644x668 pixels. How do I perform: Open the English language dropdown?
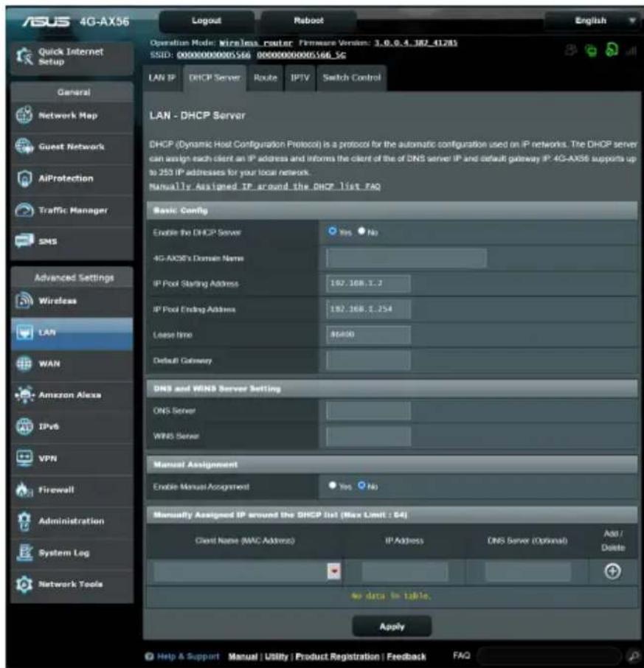pos(592,21)
